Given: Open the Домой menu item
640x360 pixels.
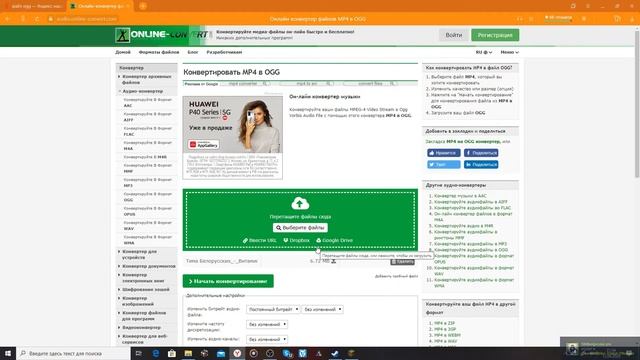Looking at the screenshot, I should pos(123,52).
